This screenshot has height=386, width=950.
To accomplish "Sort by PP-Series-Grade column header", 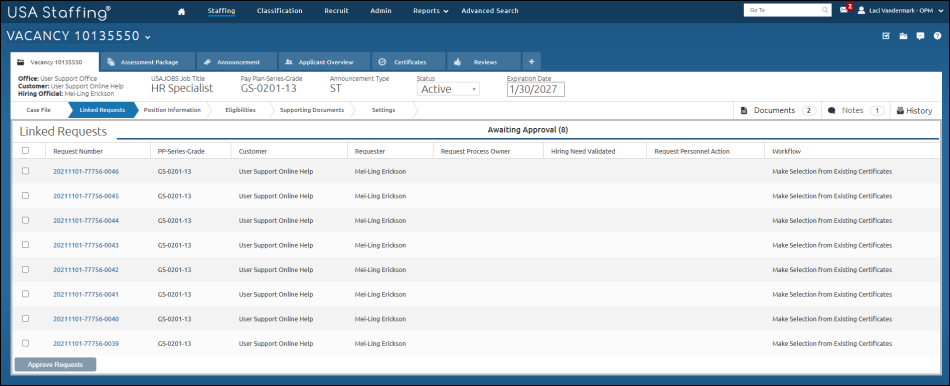I will [x=181, y=151].
